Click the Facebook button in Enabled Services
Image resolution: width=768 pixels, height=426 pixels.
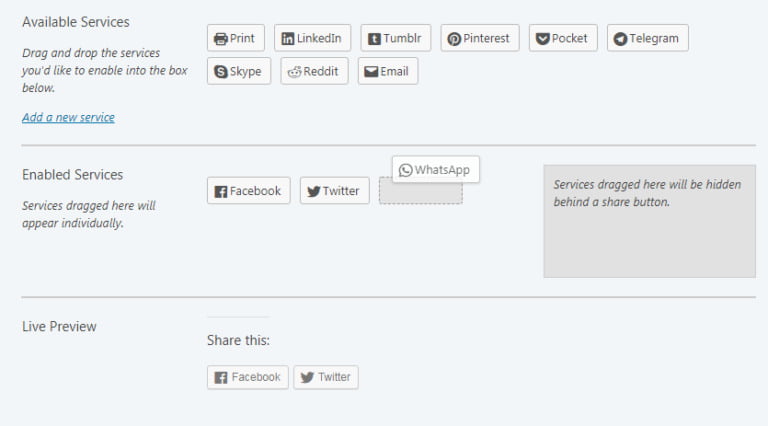(248, 190)
